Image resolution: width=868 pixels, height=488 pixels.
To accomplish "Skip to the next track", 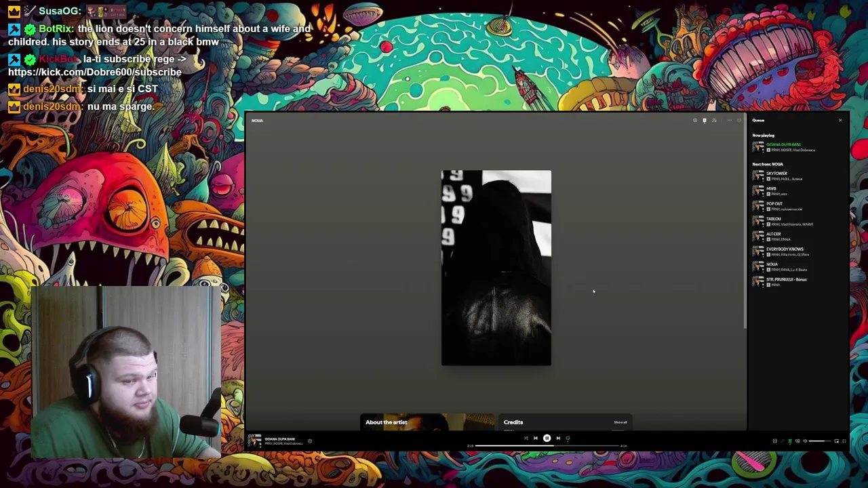I will coord(558,438).
